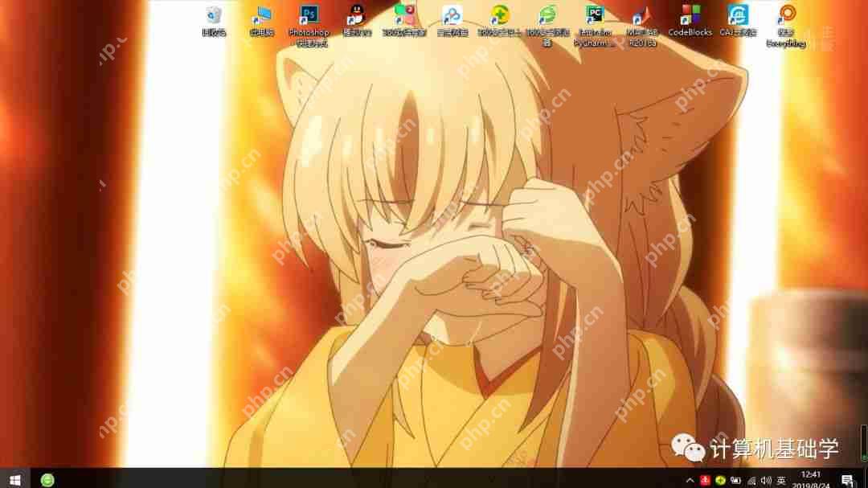The height and width of the screenshot is (488, 868).
Task: Click the JetBrains PyCharm shortcut
Action: [x=595, y=16]
